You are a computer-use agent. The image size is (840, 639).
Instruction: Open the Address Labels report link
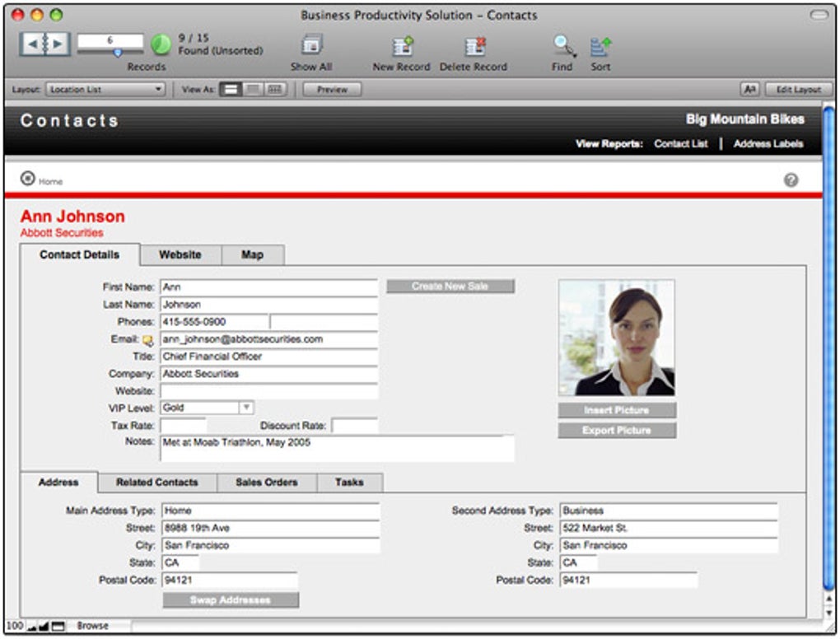point(768,144)
